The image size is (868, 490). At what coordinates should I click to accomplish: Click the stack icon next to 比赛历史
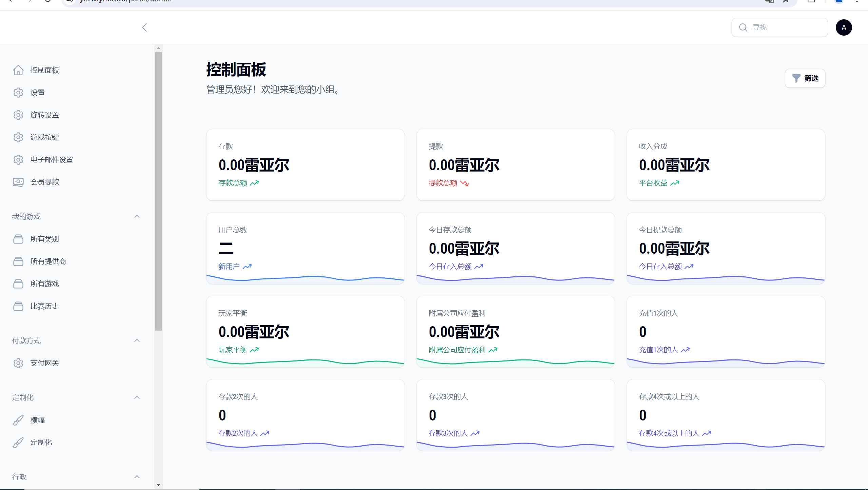tap(18, 306)
